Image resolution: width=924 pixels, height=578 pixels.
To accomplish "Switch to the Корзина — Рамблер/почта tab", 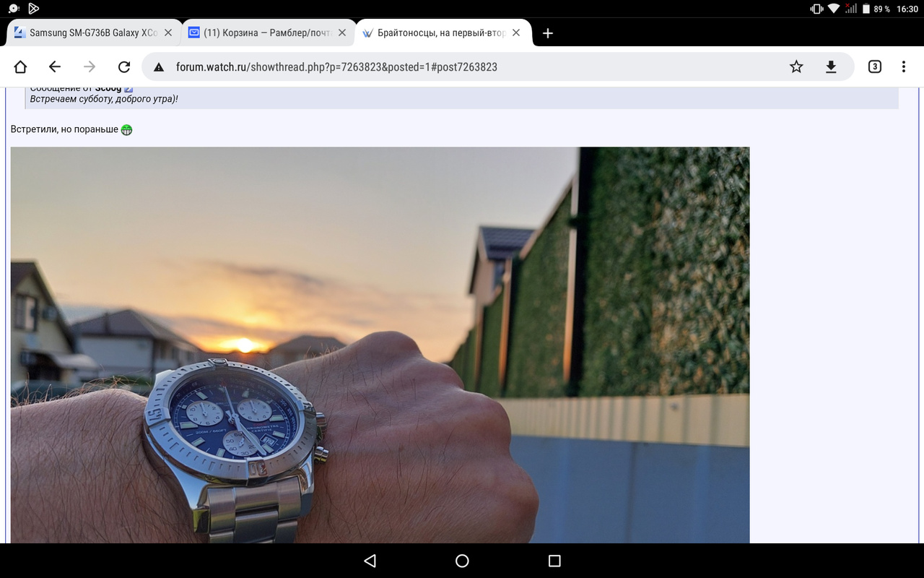I will point(266,33).
